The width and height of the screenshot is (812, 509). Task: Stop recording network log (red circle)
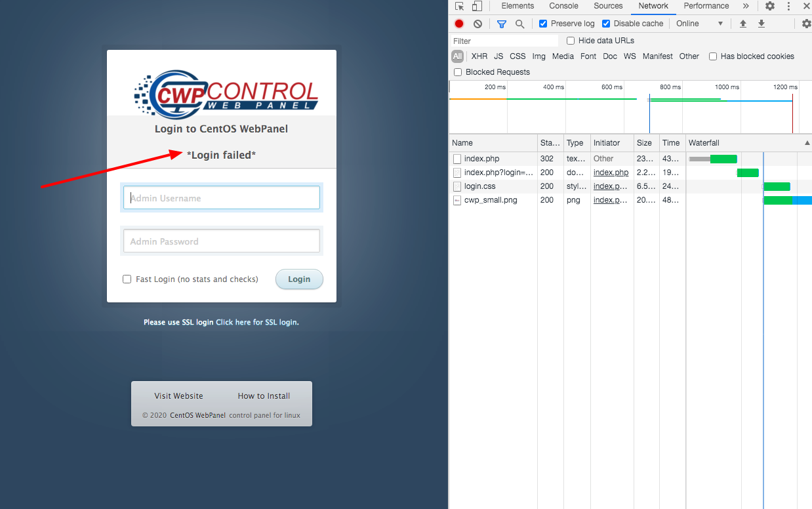459,24
